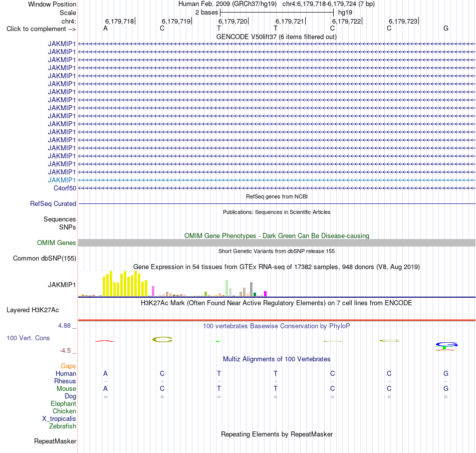Click the orange "Gaps" row label
Image resolution: width=476 pixels, height=453 pixels.
click(x=68, y=366)
